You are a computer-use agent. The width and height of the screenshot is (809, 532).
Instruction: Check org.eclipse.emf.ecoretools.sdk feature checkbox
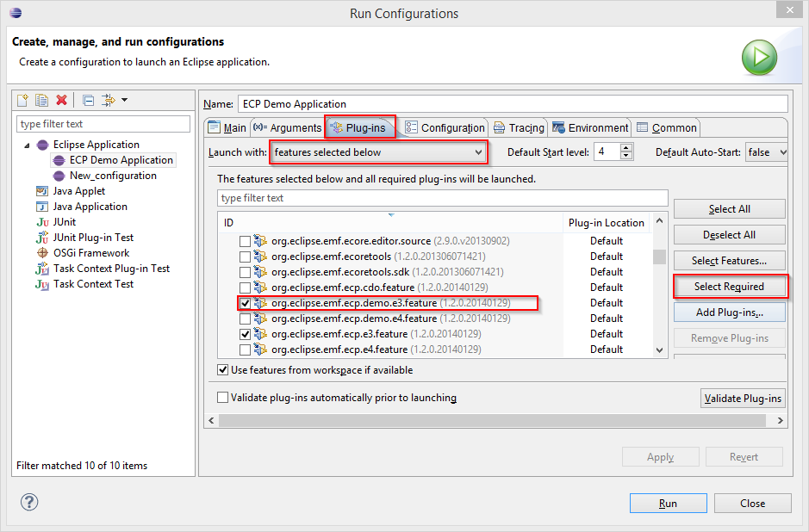(x=245, y=272)
